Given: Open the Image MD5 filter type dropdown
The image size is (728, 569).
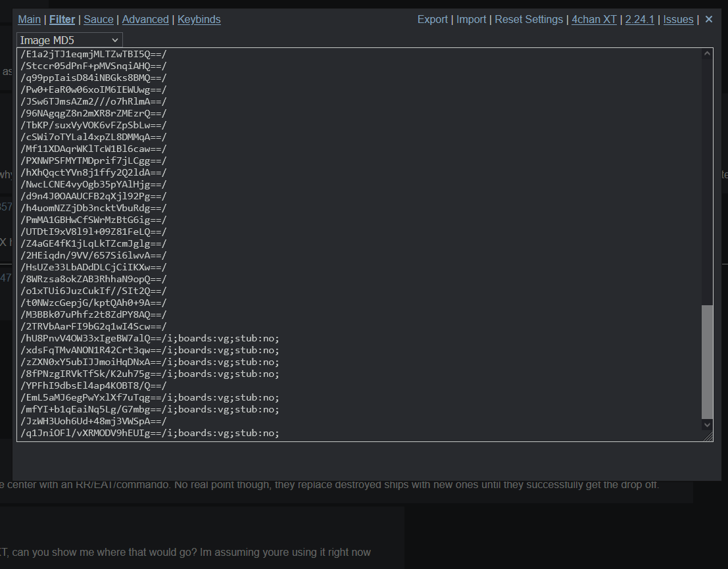Looking at the screenshot, I should click(70, 40).
